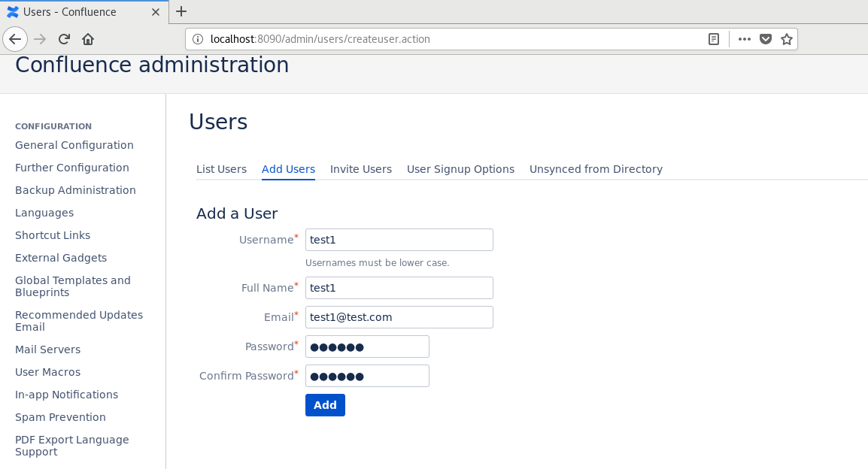Open Mail Servers link

(47, 350)
